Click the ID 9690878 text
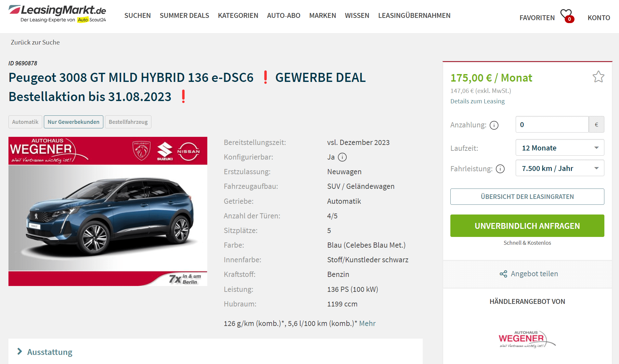 [23, 63]
